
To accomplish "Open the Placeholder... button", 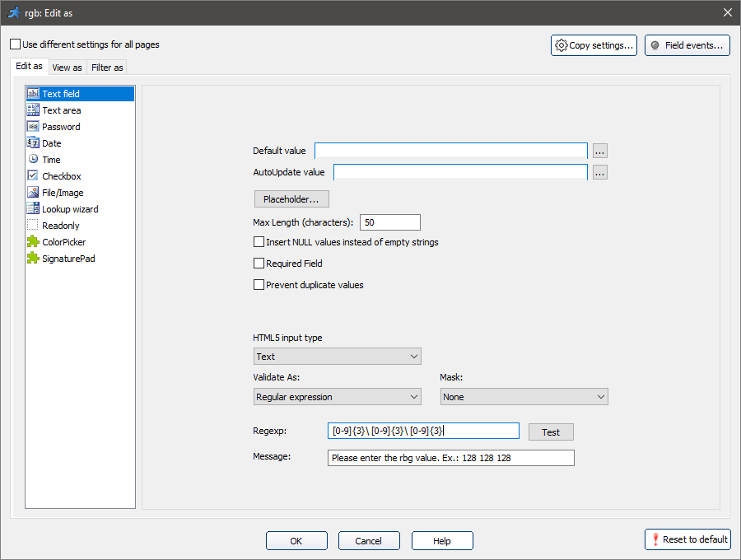I will [x=291, y=199].
